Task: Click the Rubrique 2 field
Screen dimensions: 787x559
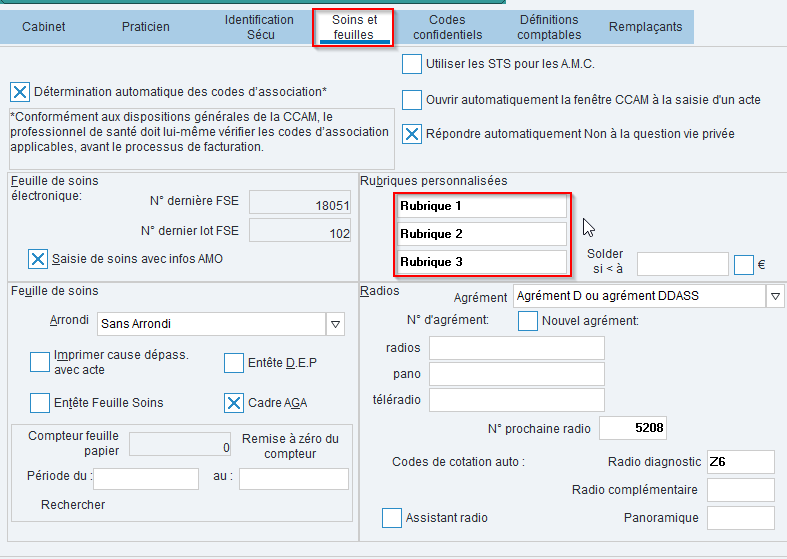Action: point(482,234)
